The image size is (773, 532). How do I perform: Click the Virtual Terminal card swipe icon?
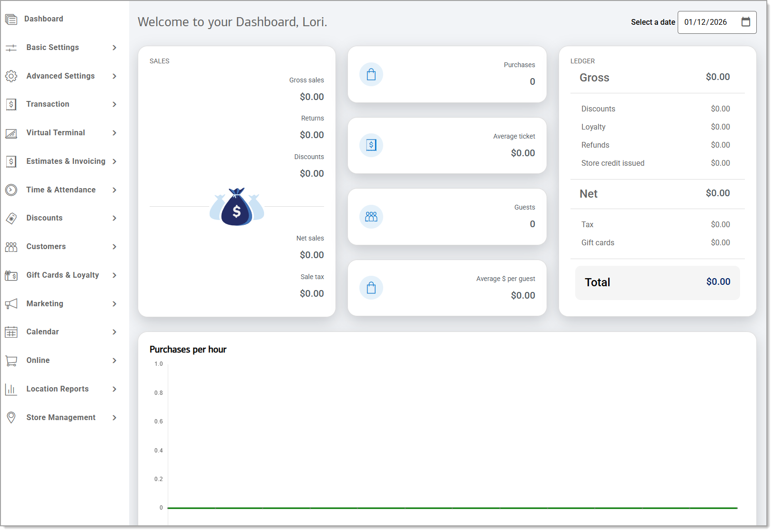coord(11,132)
